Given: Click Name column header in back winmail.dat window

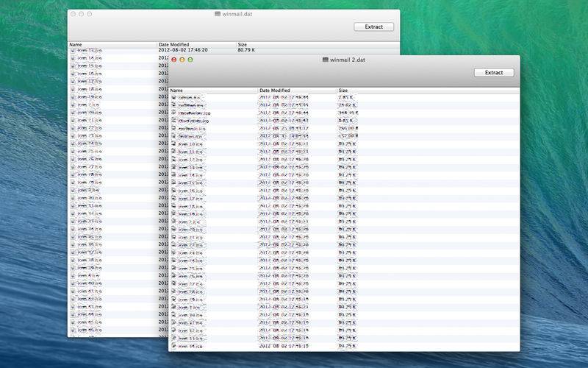Looking at the screenshot, I should pos(76,44).
